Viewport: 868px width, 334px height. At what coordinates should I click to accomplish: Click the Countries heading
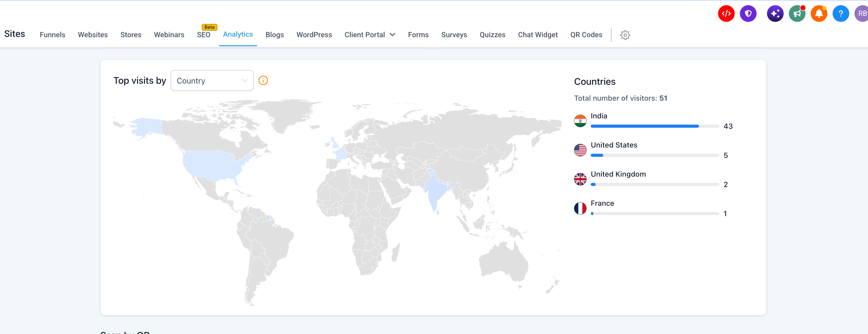595,82
